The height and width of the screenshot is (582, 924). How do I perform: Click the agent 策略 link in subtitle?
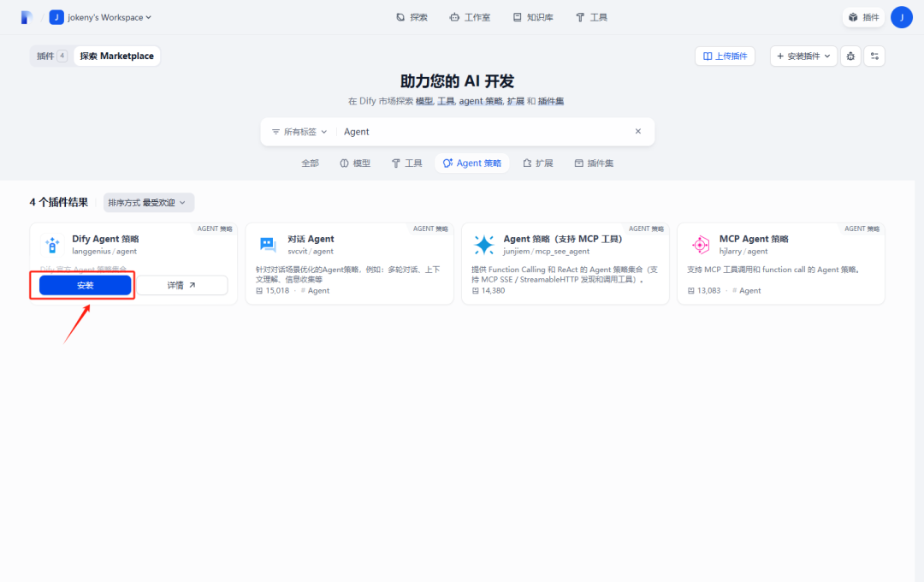[x=480, y=102]
